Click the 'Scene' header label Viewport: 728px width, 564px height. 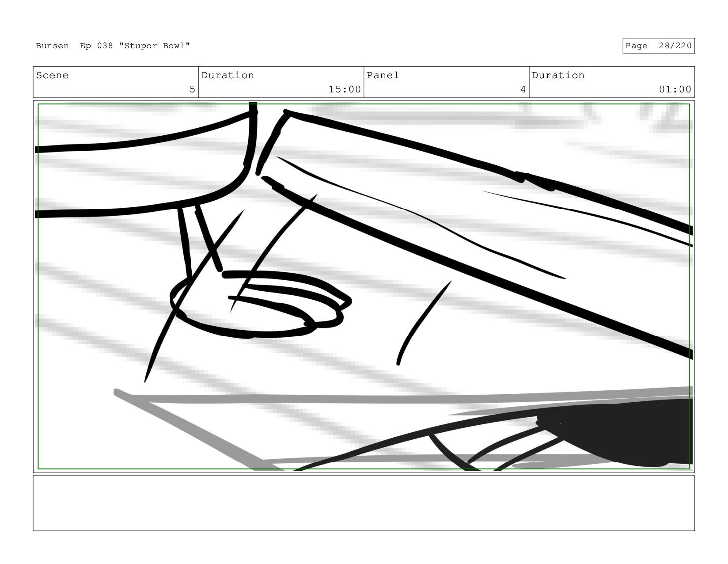(x=52, y=76)
